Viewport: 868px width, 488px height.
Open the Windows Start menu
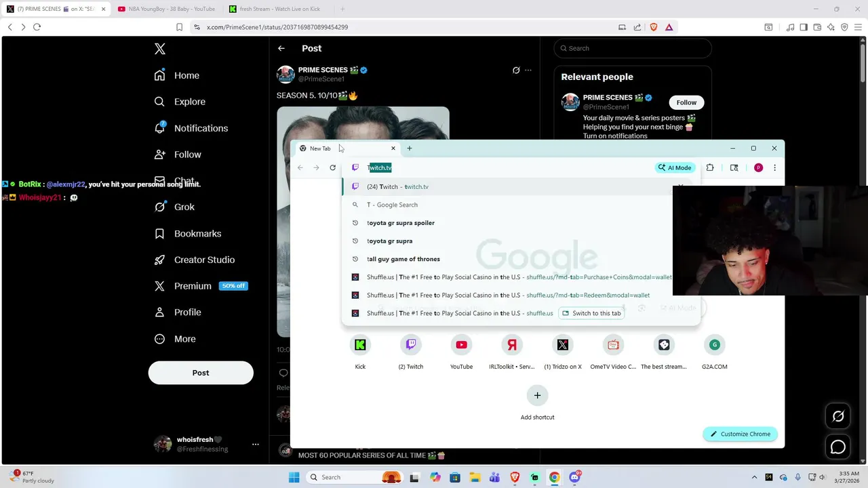point(294,477)
